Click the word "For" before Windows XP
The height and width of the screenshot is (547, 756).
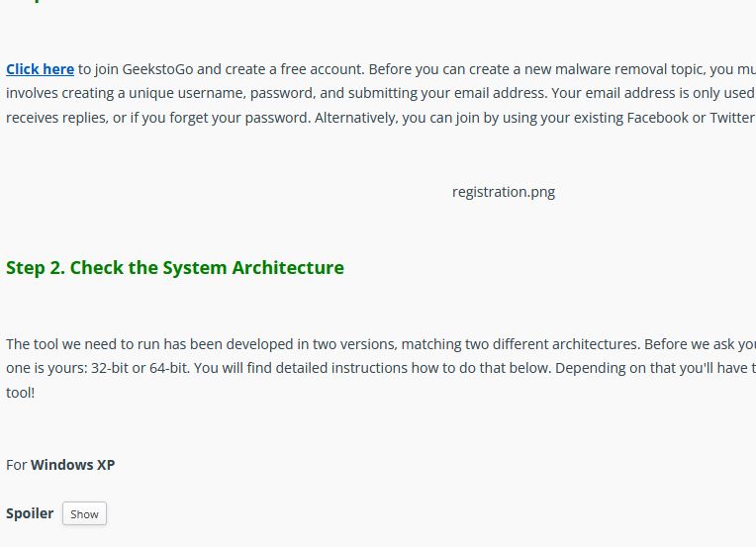17,465
